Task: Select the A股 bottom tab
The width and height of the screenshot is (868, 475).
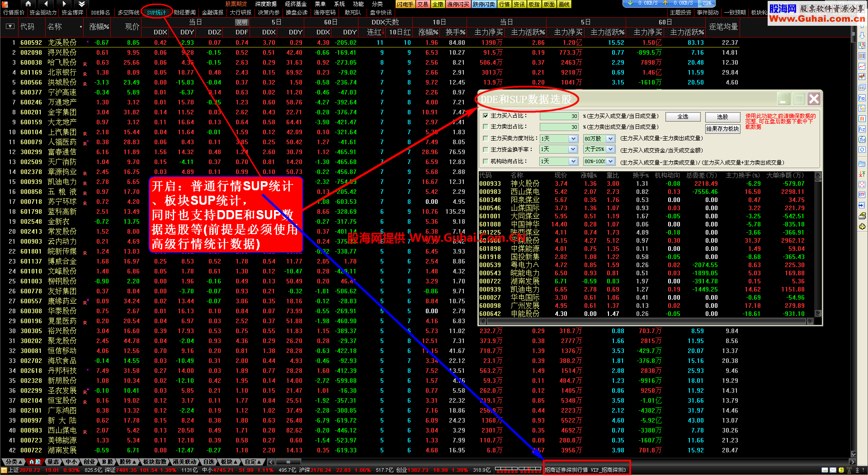Action: coord(35,462)
